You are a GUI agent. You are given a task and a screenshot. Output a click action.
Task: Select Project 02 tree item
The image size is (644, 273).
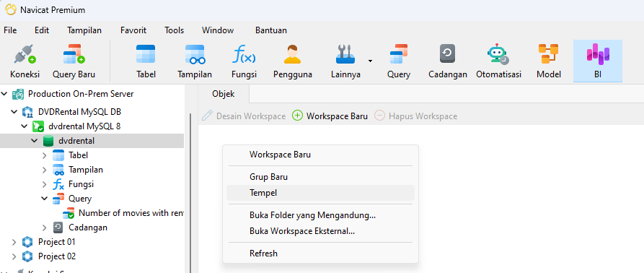click(57, 256)
